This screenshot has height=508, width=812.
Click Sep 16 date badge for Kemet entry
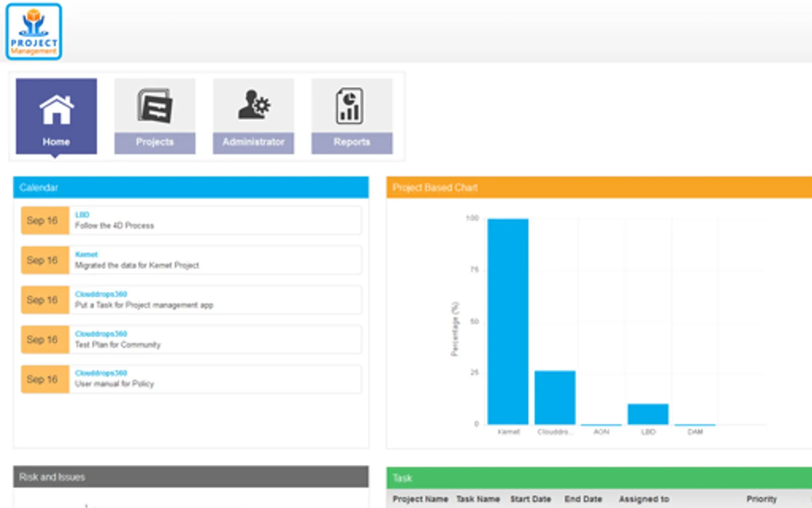[x=45, y=260]
